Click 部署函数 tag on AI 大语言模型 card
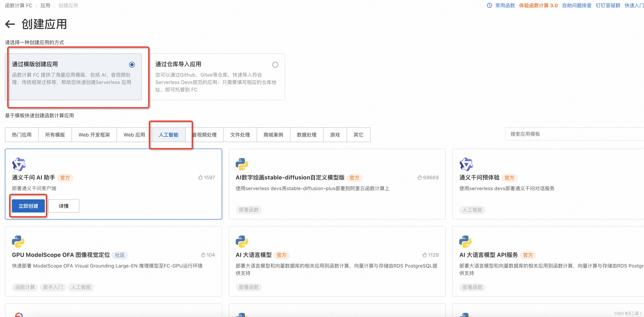This screenshot has width=644, height=317. click(x=248, y=287)
